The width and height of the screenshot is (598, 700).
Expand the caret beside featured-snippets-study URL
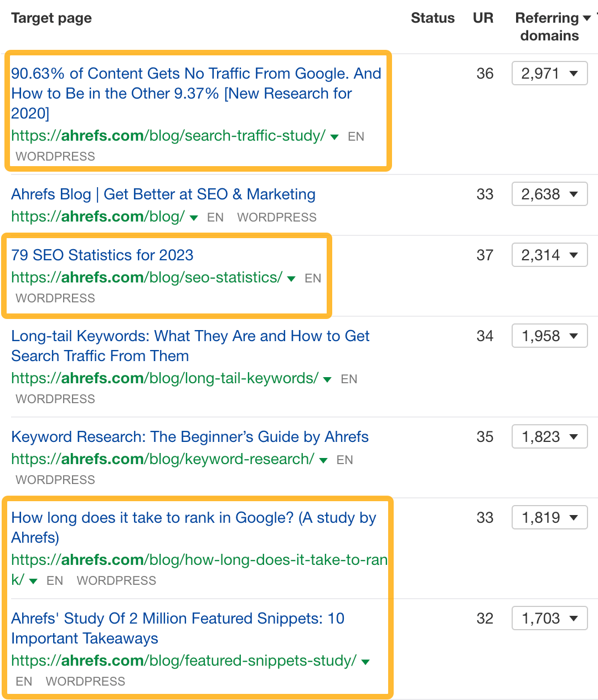pyautogui.click(x=365, y=661)
